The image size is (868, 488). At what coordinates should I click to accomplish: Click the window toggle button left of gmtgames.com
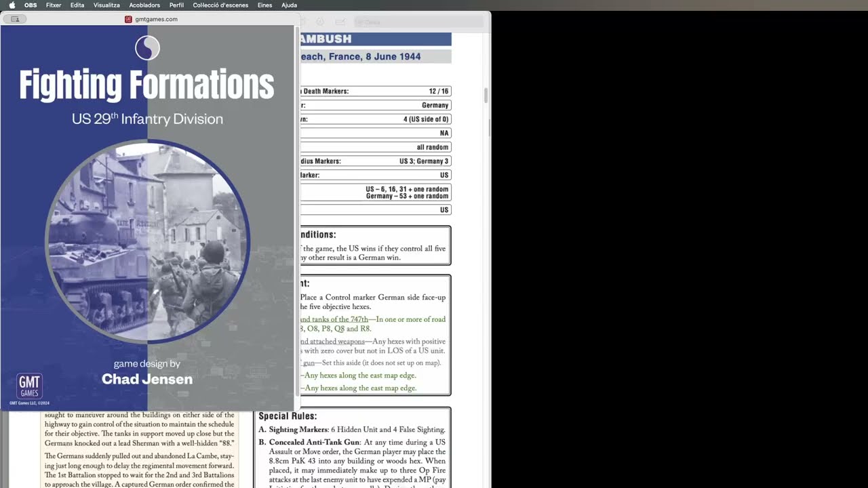15,19
